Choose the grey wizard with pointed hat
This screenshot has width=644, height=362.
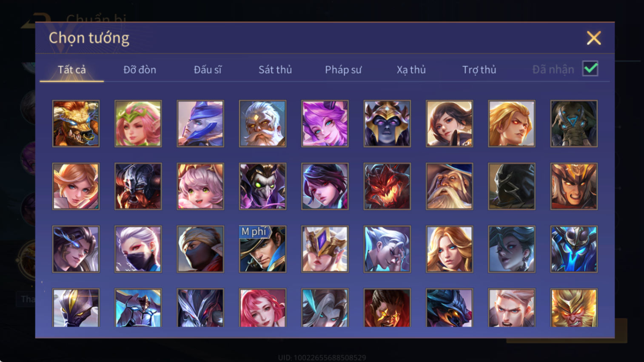coord(449,187)
